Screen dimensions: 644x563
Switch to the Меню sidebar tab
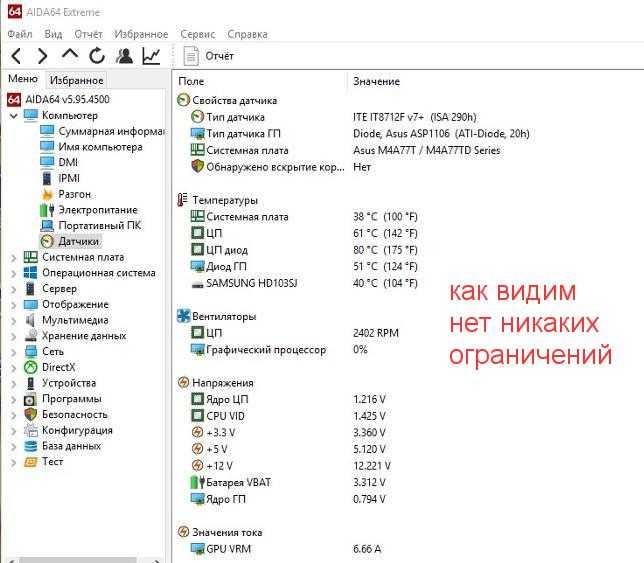click(x=23, y=79)
